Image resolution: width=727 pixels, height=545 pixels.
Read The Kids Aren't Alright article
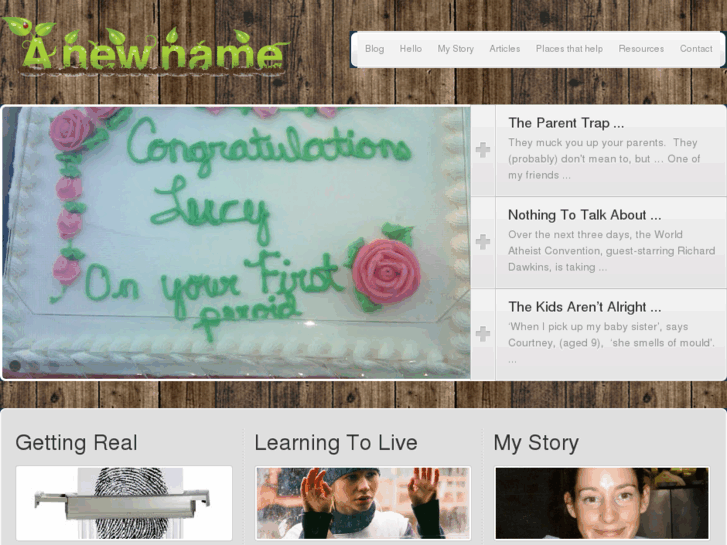pos(585,307)
